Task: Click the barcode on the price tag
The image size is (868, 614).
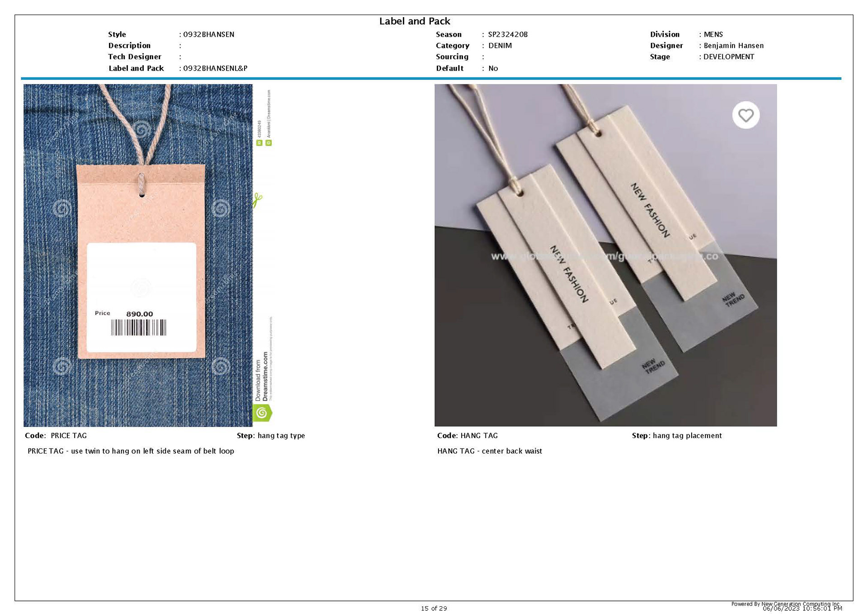Action: (x=139, y=327)
